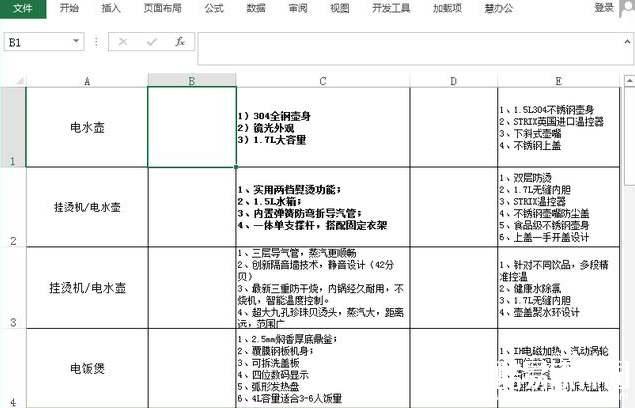Select row 3 header

tap(13, 288)
